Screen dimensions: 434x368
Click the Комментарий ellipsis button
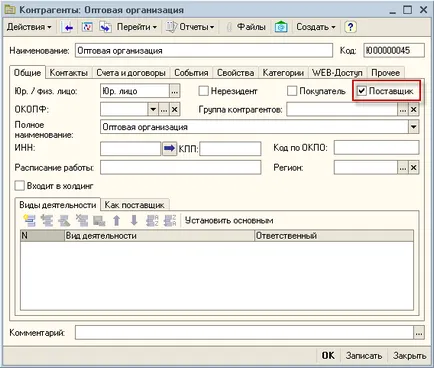(x=419, y=333)
